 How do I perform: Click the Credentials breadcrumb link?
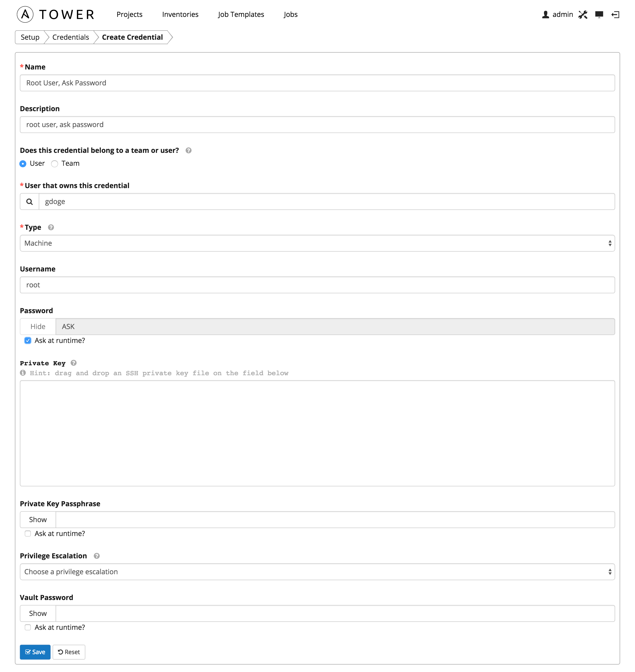click(70, 37)
